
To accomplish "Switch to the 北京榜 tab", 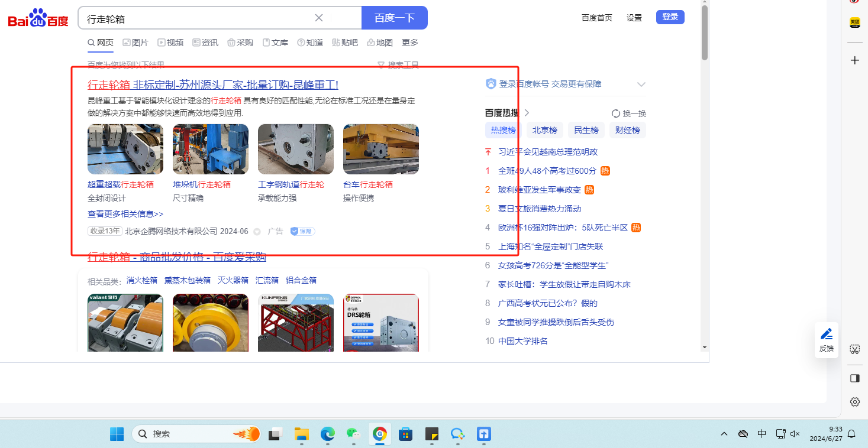I will click(545, 130).
